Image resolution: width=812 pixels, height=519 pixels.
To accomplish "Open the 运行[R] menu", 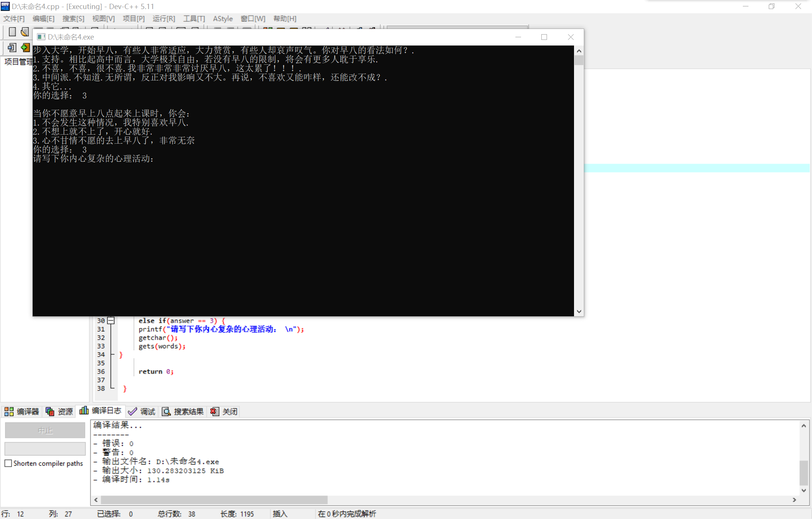I will click(164, 18).
